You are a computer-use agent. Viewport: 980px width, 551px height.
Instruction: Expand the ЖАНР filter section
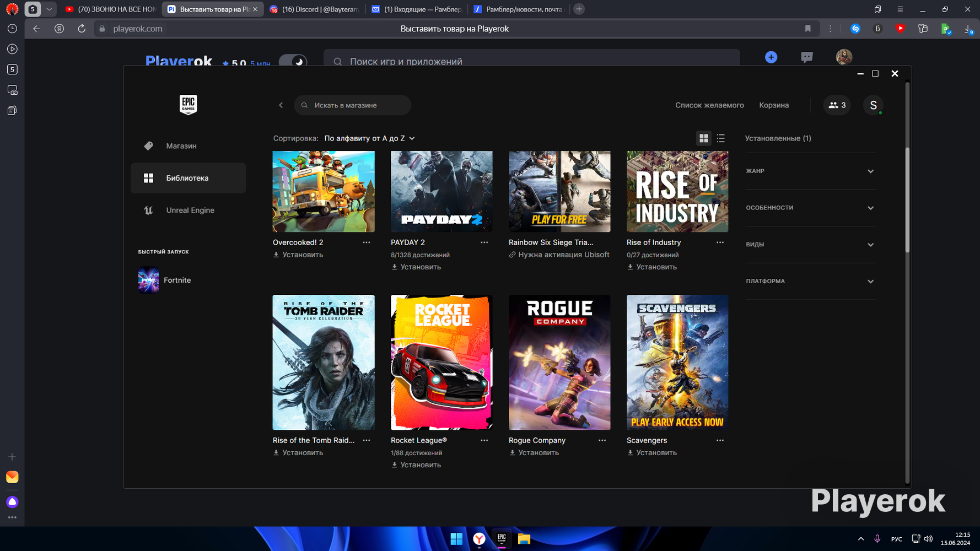pos(810,171)
